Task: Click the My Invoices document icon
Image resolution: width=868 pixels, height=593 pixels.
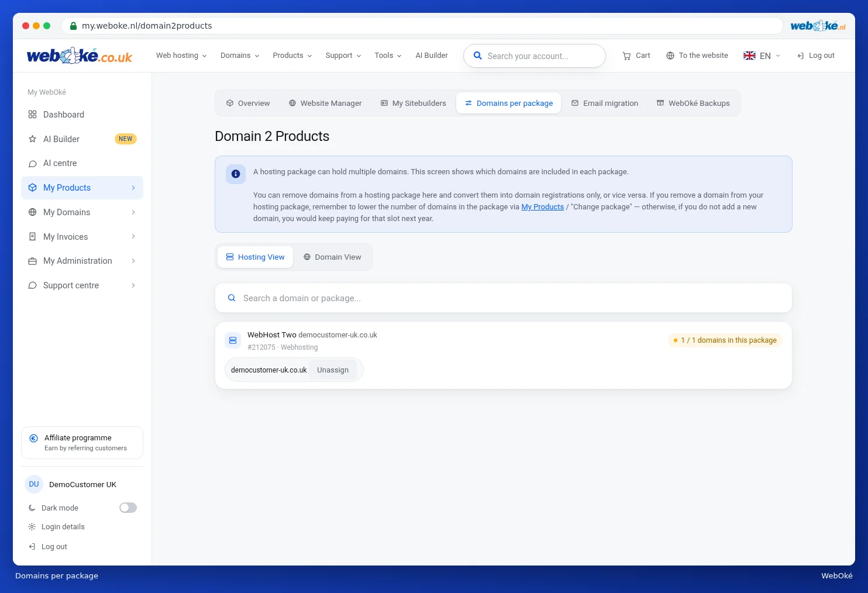Action: click(x=33, y=237)
